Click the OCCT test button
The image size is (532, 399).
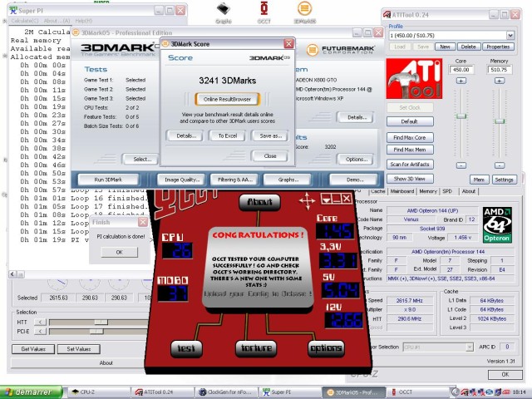186,348
